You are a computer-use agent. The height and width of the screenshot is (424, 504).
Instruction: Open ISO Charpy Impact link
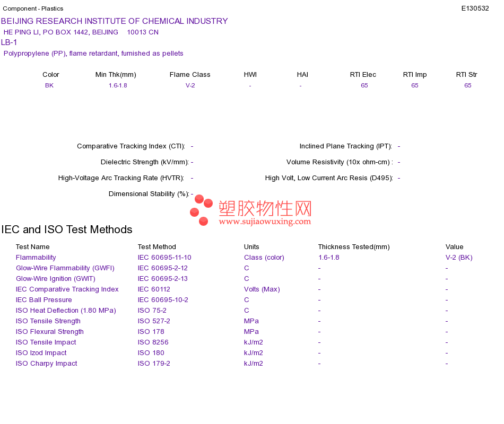(46, 364)
